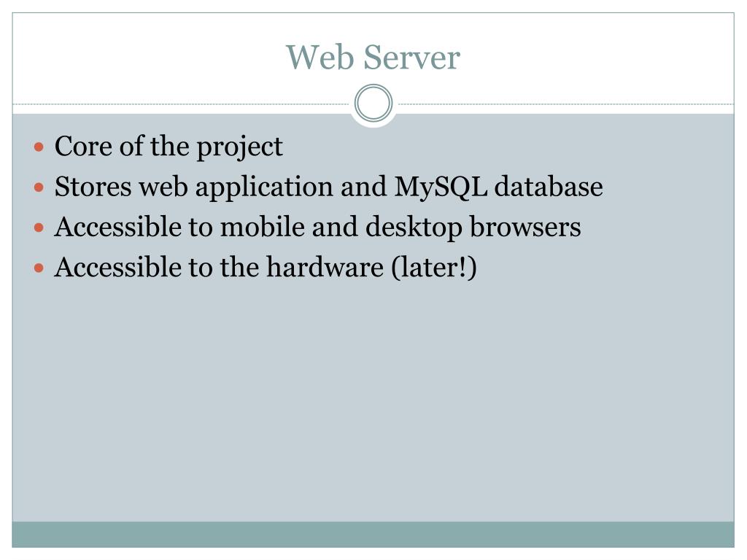
Task: Click the word "MySQL" in the second bullet
Action: point(441,187)
